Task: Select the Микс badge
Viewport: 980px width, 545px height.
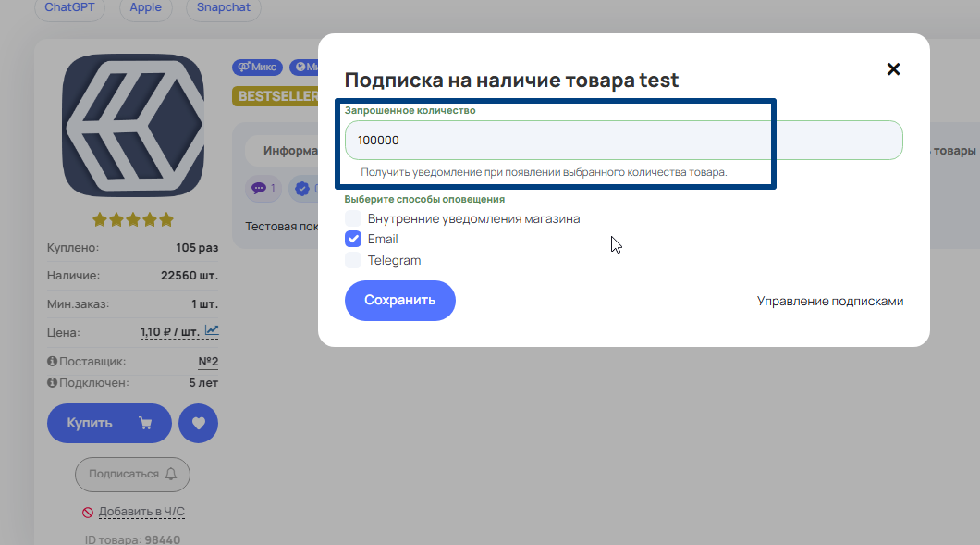Action: [x=256, y=67]
